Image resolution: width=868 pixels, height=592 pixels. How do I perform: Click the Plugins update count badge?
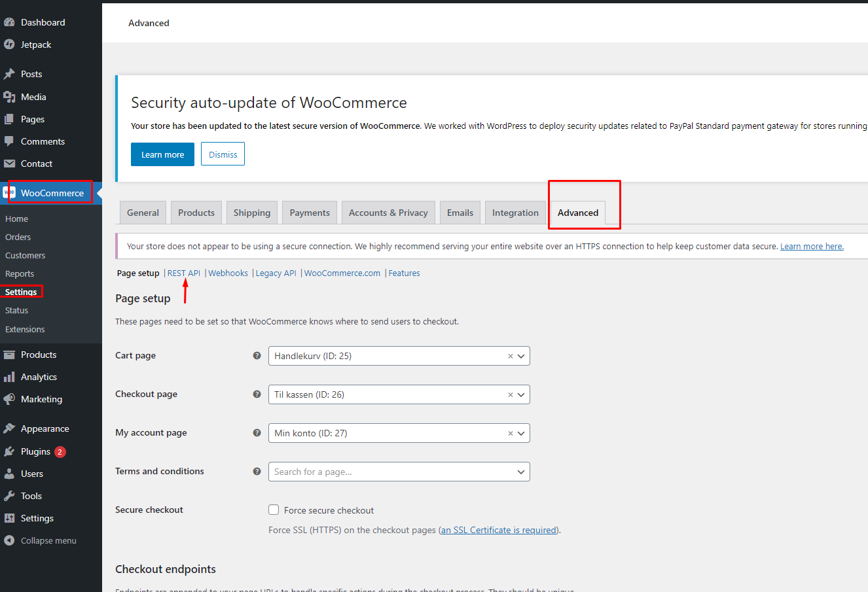[x=60, y=451]
